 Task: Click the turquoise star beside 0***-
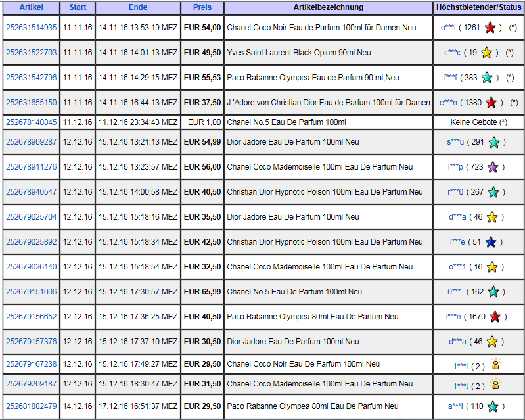493,292
